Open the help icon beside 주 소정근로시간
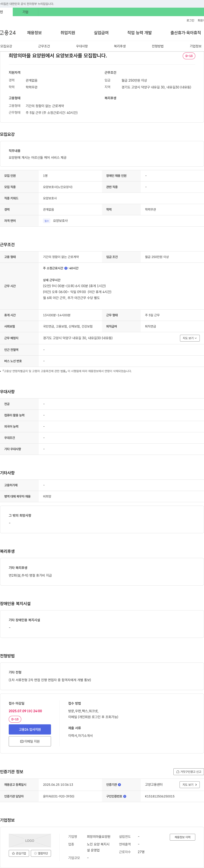Viewport: 204px width, 868px height. click(66, 268)
